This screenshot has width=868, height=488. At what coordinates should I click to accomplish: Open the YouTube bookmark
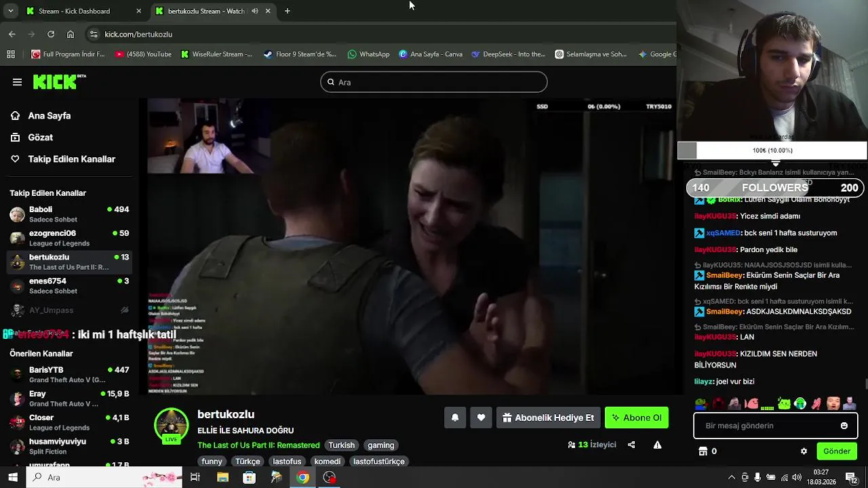(x=143, y=54)
